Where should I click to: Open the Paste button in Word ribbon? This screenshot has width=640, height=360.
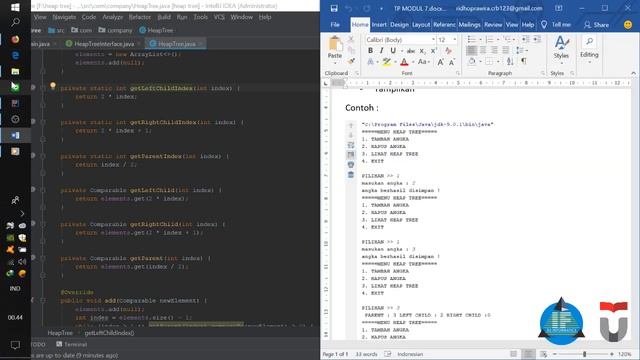pyautogui.click(x=335, y=48)
